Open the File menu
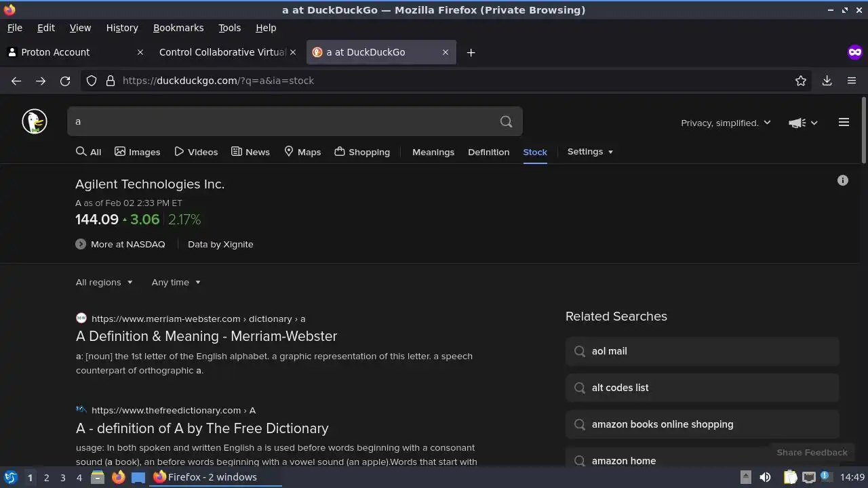 [14, 28]
